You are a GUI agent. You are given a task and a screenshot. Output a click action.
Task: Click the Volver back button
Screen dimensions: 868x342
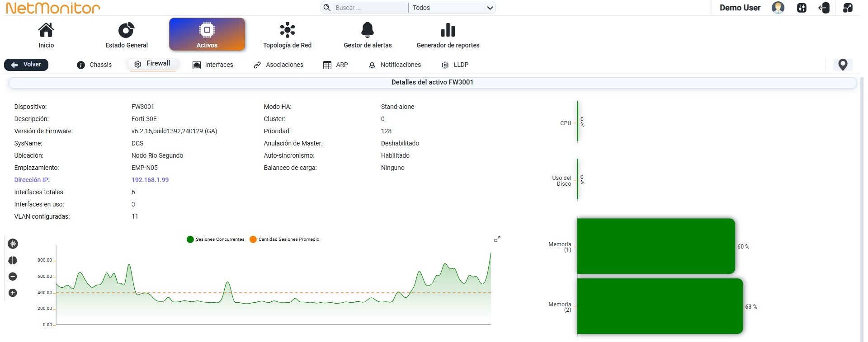click(x=26, y=65)
